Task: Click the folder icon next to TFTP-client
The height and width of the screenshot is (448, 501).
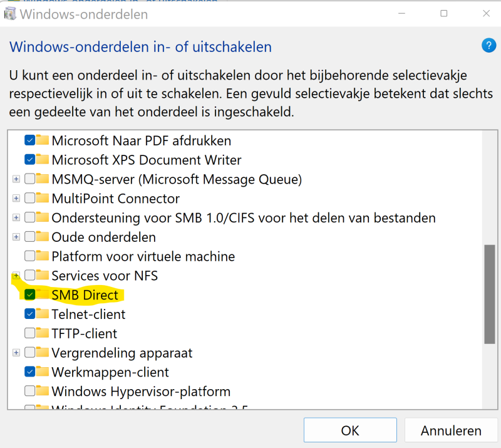Action: (43, 333)
